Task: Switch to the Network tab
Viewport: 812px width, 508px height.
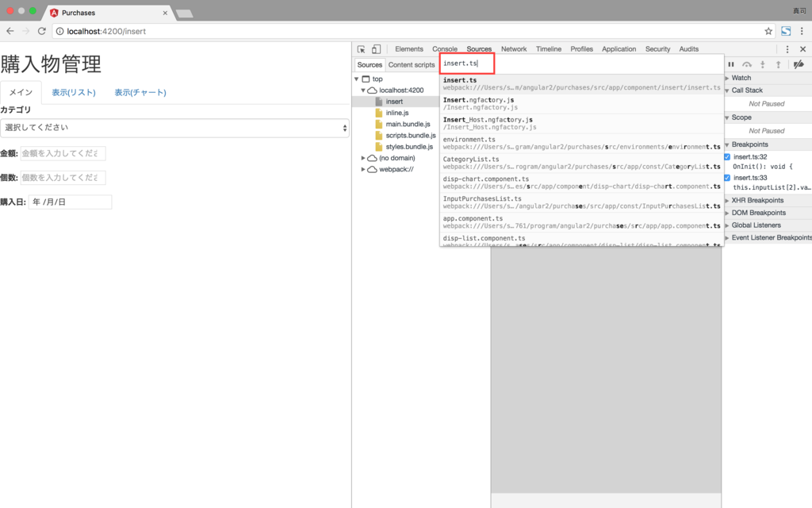Action: point(514,49)
